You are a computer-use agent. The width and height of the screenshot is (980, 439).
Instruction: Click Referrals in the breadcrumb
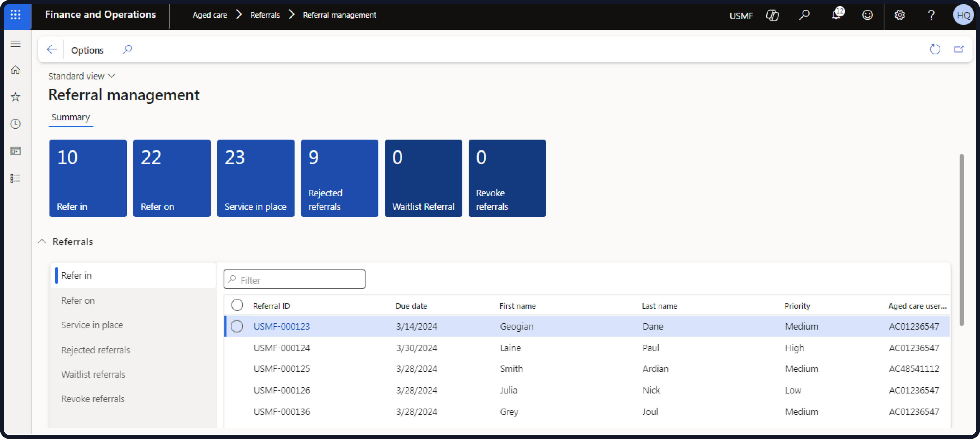point(265,15)
